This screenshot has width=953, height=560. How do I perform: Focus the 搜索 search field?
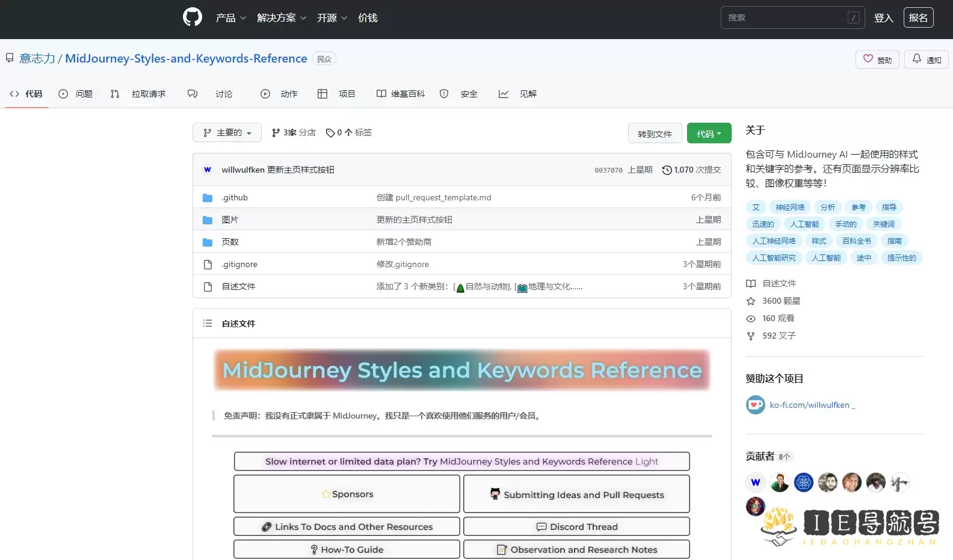point(792,17)
